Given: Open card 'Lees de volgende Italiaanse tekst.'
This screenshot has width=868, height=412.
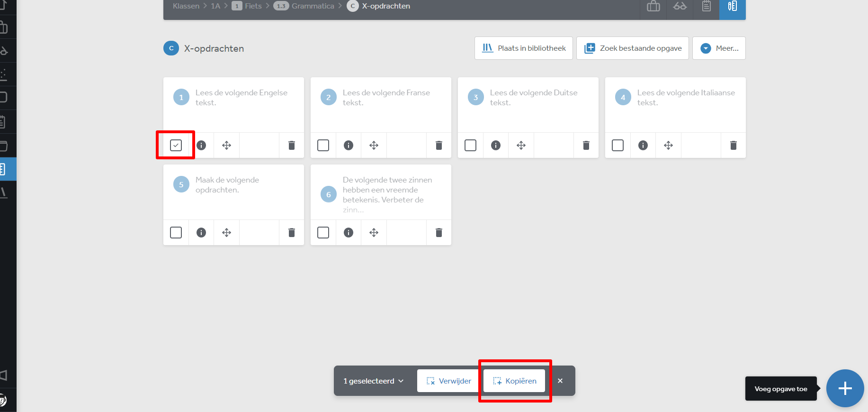Looking at the screenshot, I should (675, 105).
